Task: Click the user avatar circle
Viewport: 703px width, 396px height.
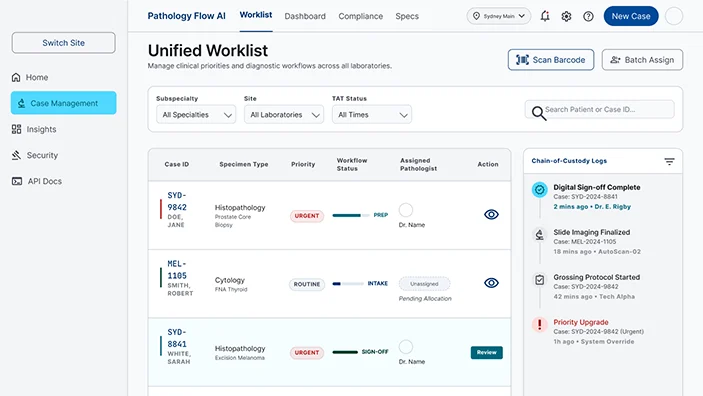Action: pyautogui.click(x=673, y=16)
